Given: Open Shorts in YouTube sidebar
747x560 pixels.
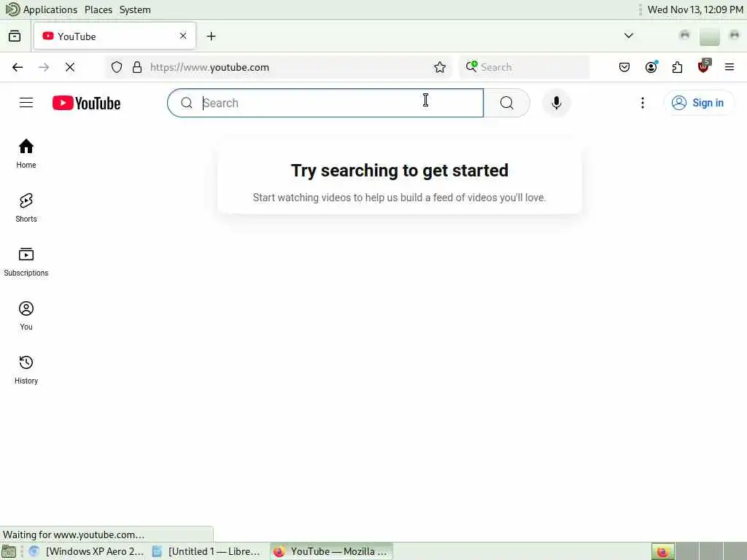Looking at the screenshot, I should [26, 208].
